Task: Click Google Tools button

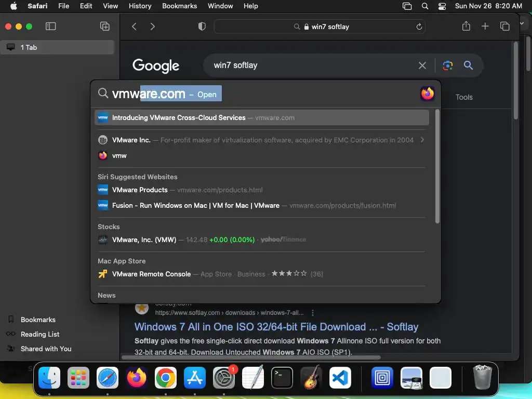Action: (464, 97)
